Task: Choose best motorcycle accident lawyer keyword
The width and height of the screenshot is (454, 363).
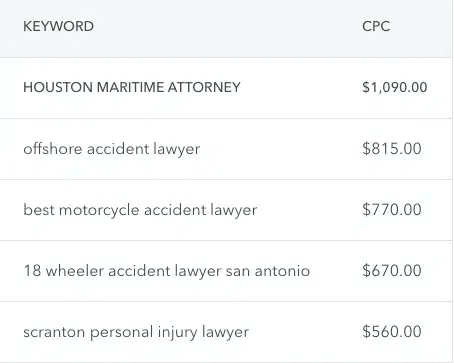Action: pos(140,210)
